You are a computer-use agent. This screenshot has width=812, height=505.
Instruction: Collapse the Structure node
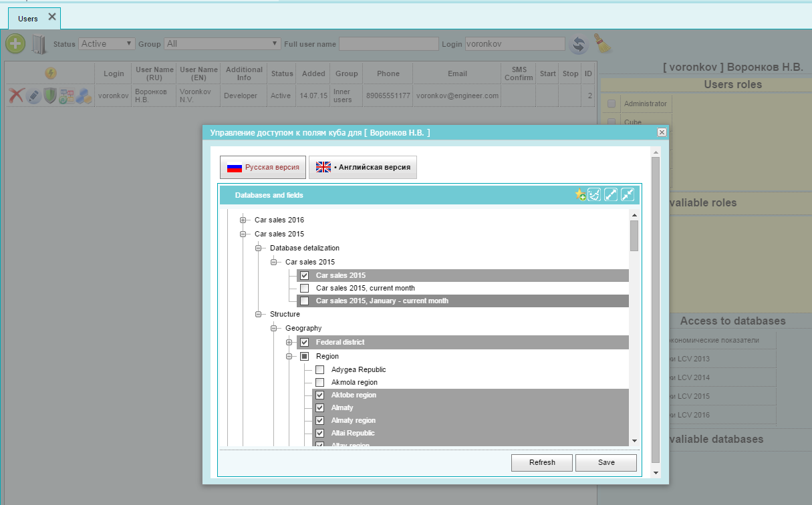[x=258, y=314]
